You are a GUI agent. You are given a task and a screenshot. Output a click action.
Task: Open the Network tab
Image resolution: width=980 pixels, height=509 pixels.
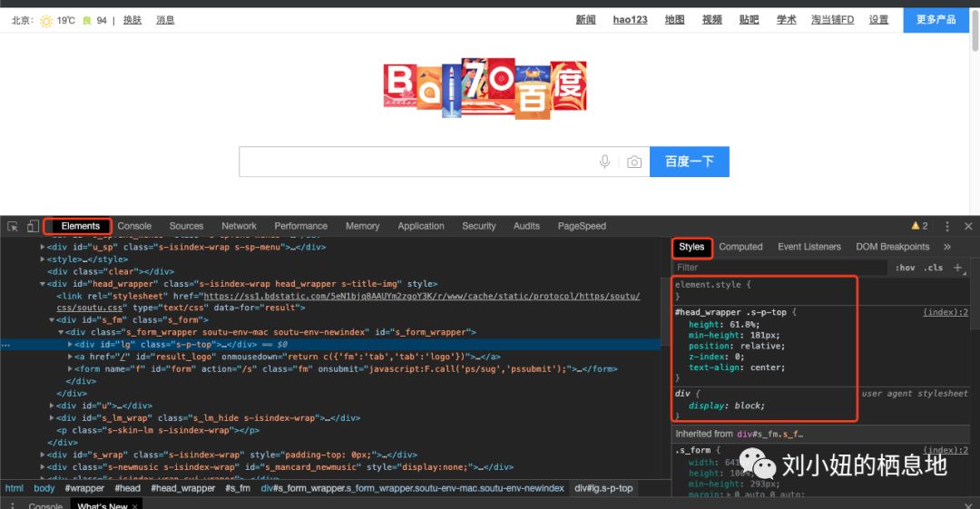point(239,226)
